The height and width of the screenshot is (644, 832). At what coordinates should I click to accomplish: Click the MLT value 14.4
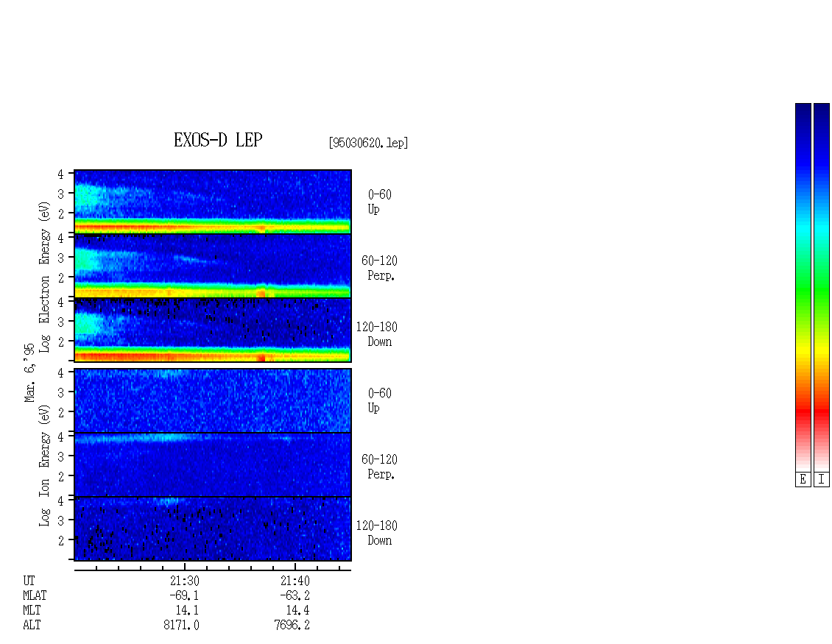[297, 611]
